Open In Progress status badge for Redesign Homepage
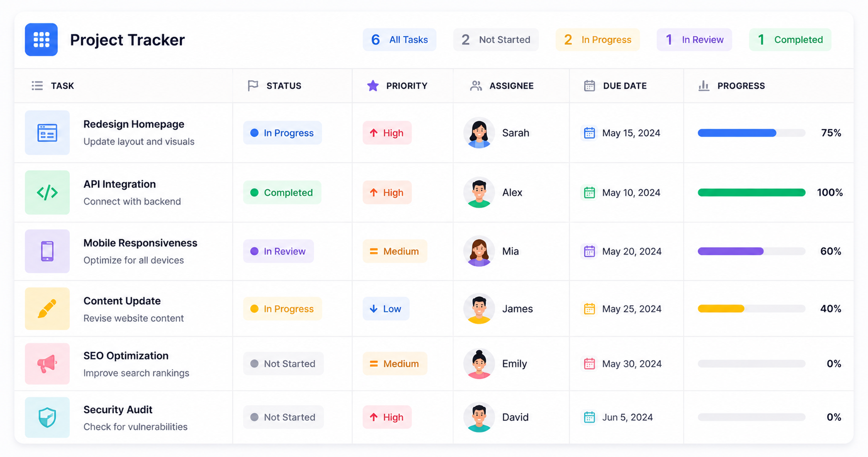 pos(283,133)
